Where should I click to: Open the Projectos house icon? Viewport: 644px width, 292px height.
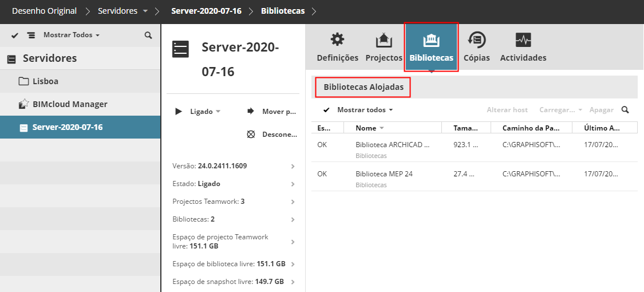(384, 40)
